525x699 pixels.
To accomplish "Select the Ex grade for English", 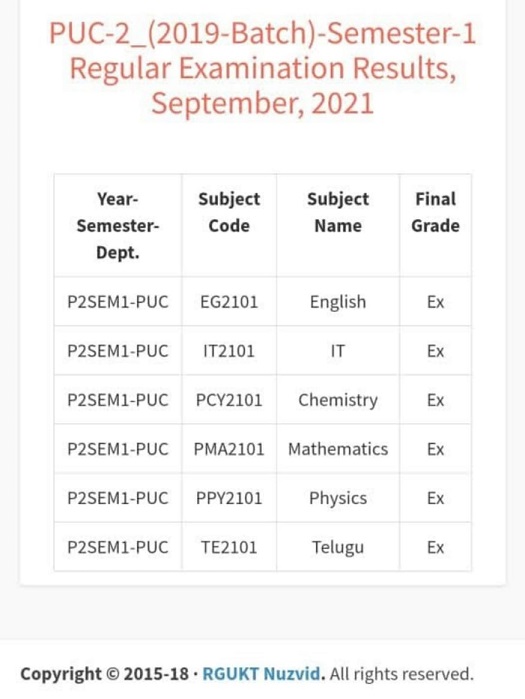I will [x=435, y=302].
